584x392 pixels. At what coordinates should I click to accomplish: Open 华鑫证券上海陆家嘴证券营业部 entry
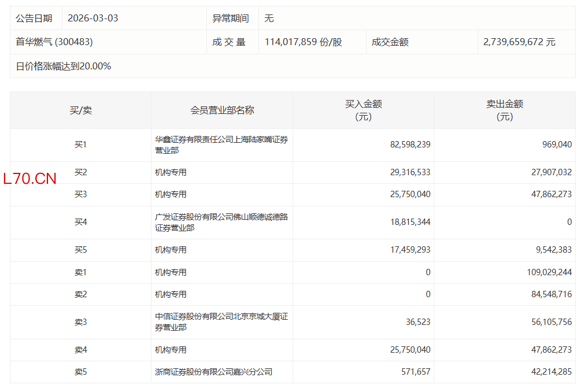click(x=221, y=145)
